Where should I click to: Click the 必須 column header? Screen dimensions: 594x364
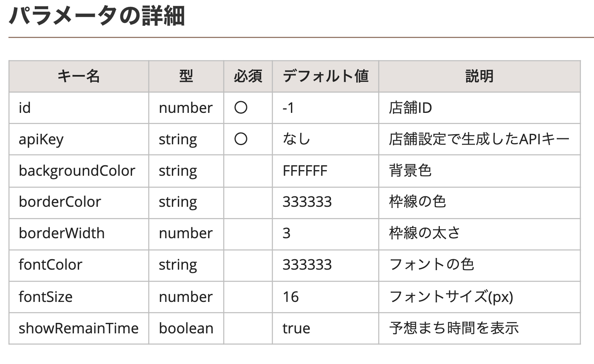point(248,76)
